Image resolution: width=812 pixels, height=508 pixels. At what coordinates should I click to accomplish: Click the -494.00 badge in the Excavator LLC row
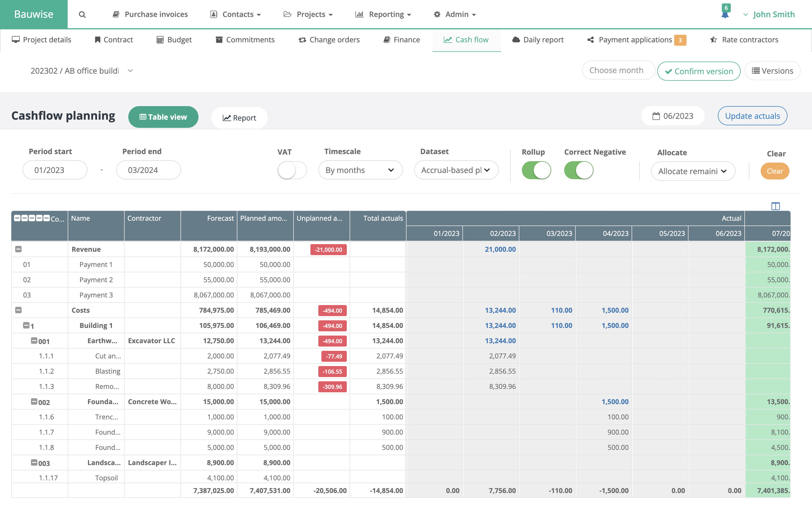tap(332, 341)
